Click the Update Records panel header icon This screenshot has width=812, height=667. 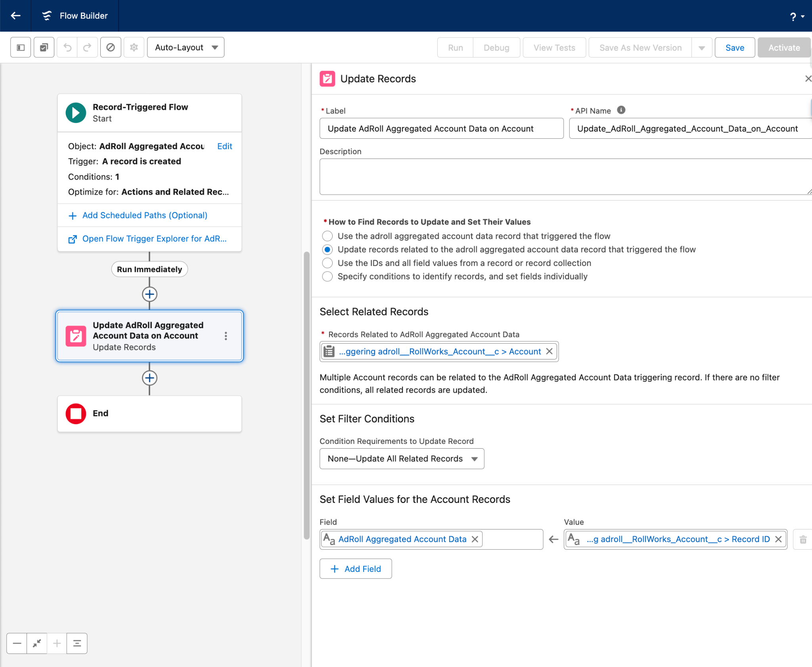tap(327, 79)
